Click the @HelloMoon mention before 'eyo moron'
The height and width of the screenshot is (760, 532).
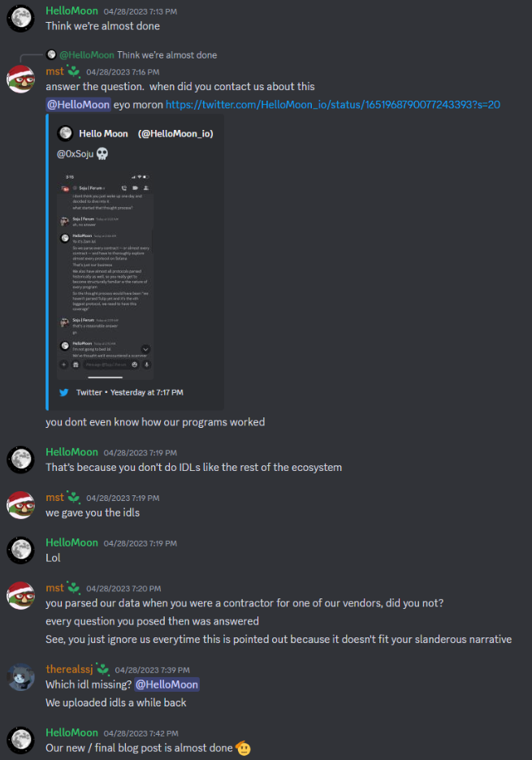79,105
